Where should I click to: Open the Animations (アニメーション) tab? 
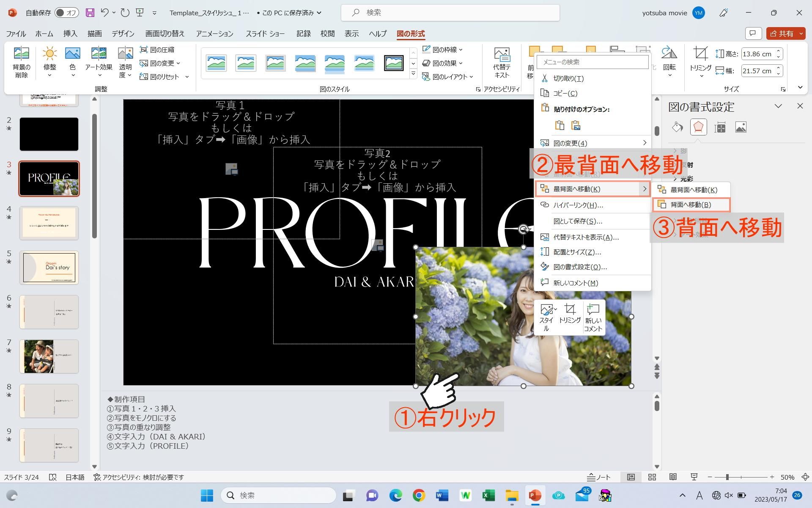click(x=214, y=33)
